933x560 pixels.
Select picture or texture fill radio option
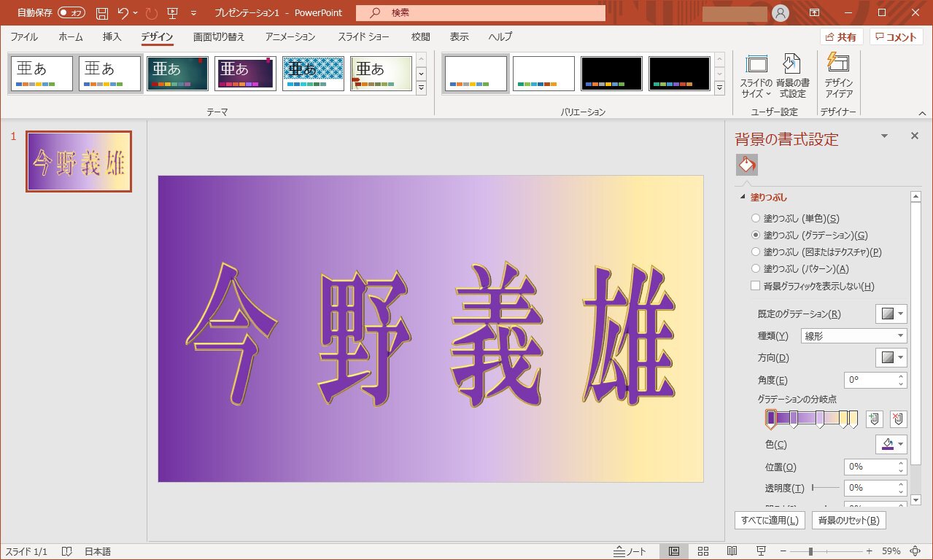756,252
